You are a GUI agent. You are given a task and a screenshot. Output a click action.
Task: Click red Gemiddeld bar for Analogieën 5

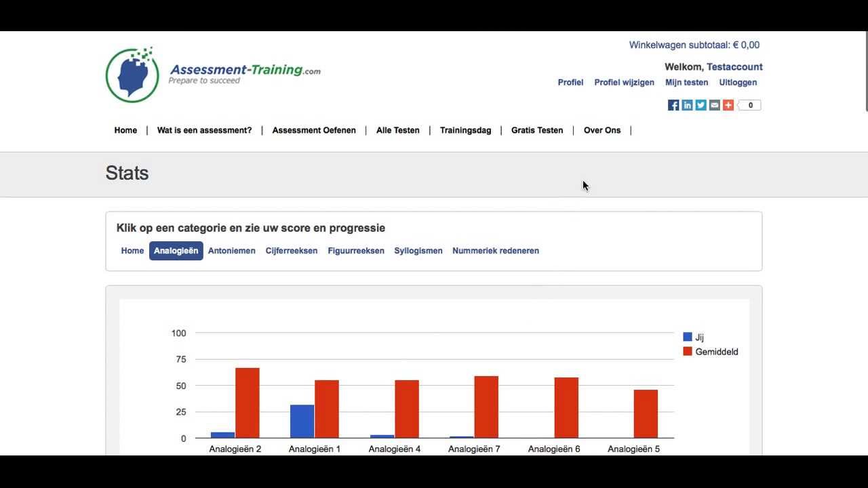(x=646, y=414)
